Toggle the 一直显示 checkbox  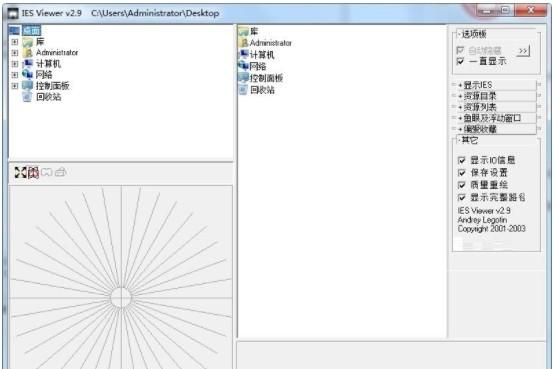[x=460, y=62]
